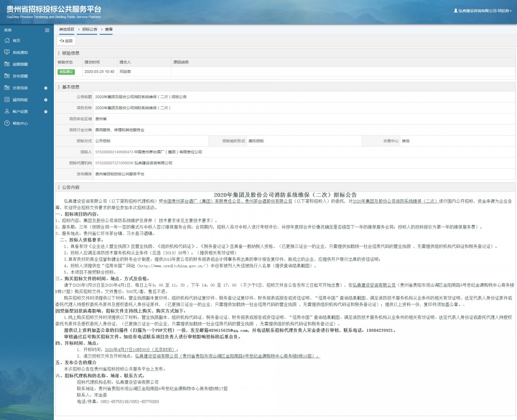Open the user account dropdown 弘典建设咨询有限公司

(483, 10)
